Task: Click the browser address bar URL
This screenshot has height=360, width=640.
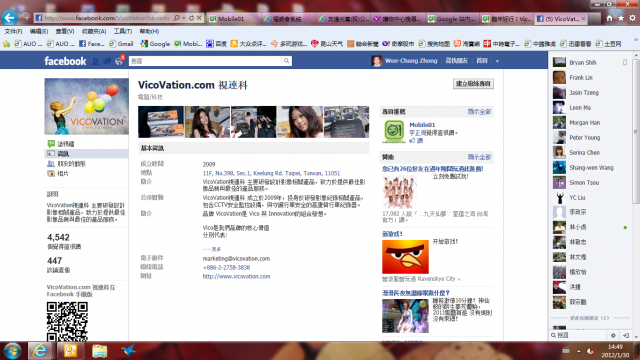Action: point(107,18)
